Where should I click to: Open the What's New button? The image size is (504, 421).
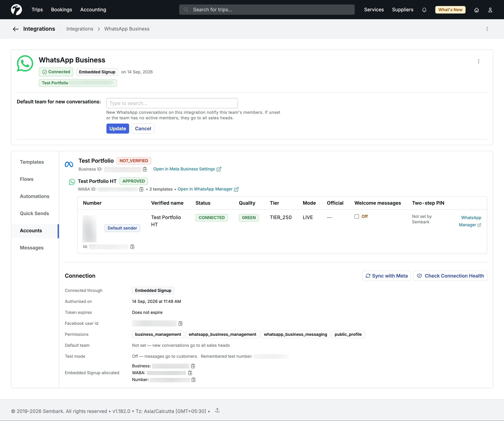(450, 10)
